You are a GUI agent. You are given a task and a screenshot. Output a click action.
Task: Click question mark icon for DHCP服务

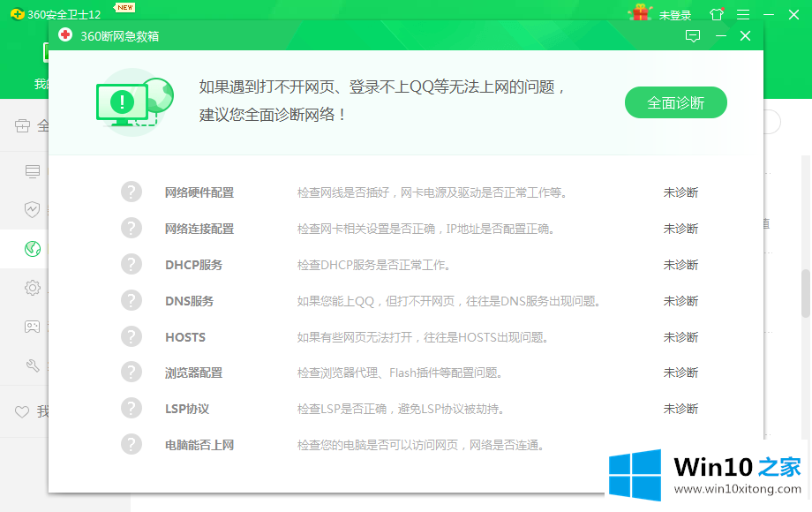click(132, 265)
